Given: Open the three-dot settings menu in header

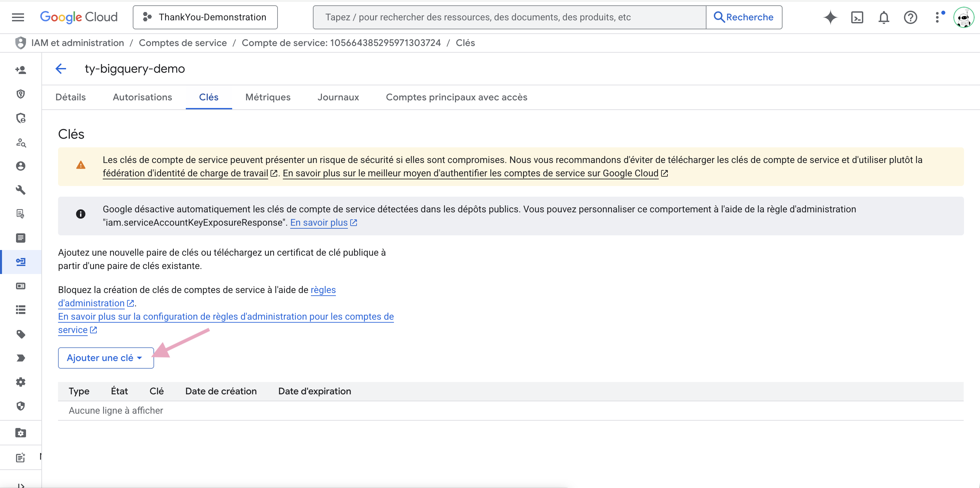Looking at the screenshot, I should tap(937, 17).
